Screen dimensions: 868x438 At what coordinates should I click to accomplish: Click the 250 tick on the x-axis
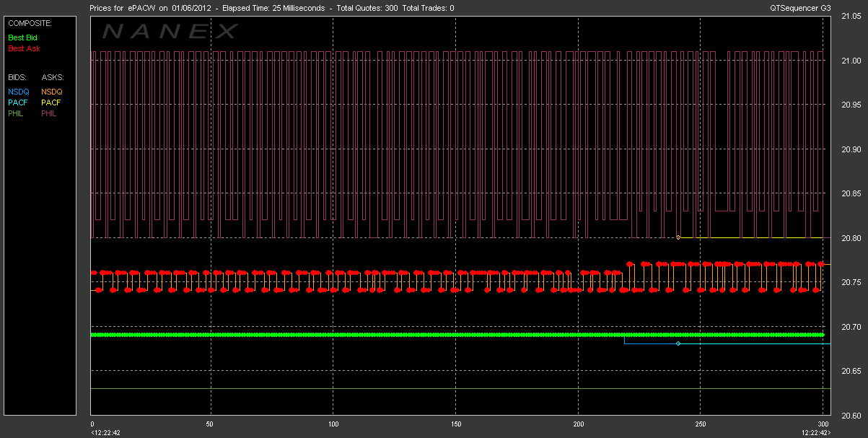tap(700, 424)
